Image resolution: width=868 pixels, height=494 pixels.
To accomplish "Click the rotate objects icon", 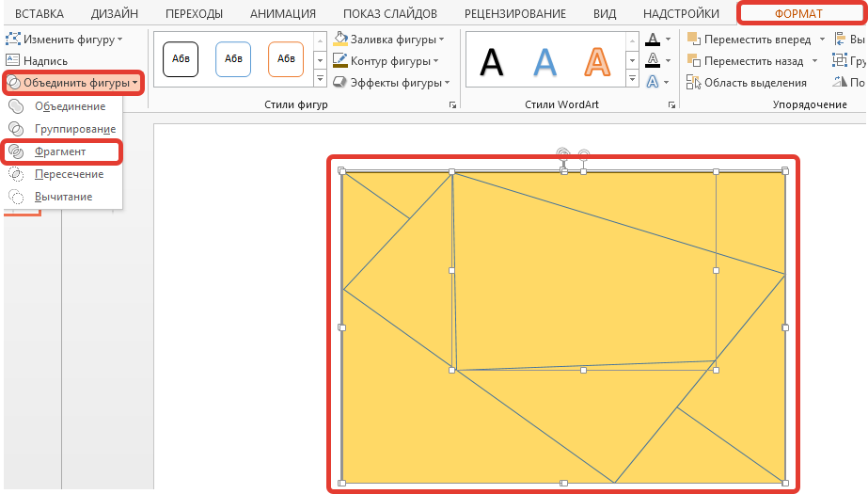I will [x=840, y=83].
